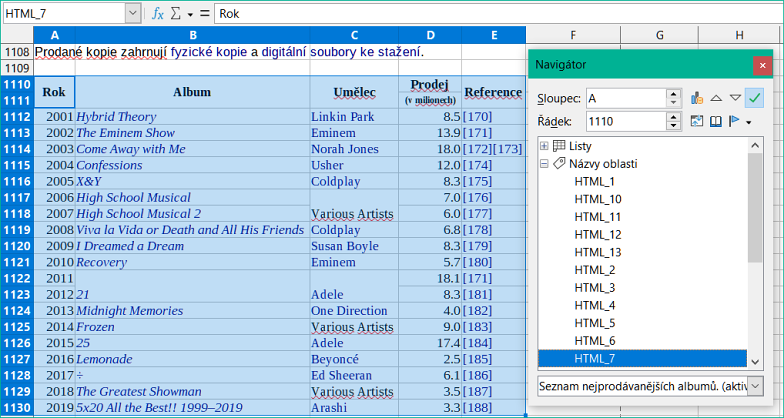Select HTML_12 in Navigator tree

click(598, 234)
